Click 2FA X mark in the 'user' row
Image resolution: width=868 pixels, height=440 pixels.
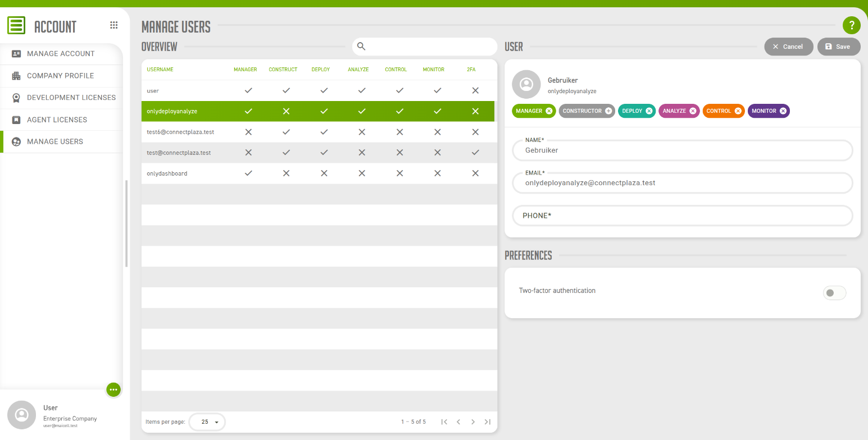475,90
